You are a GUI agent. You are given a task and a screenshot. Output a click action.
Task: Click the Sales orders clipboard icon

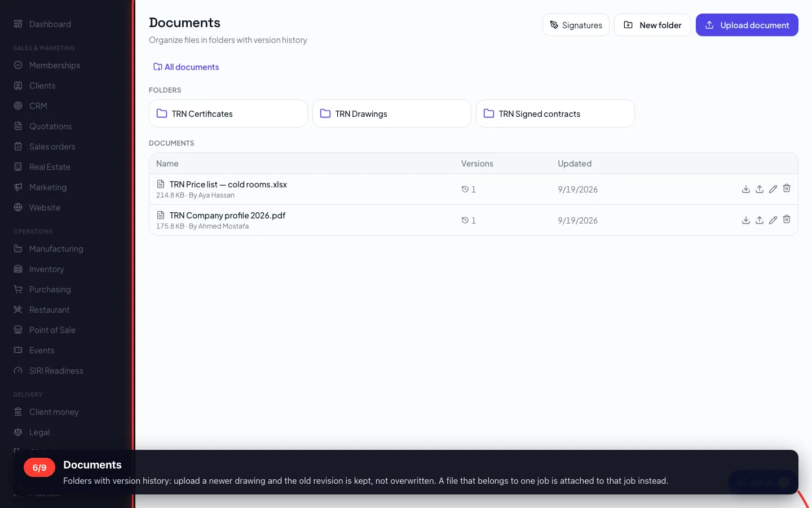coord(18,146)
